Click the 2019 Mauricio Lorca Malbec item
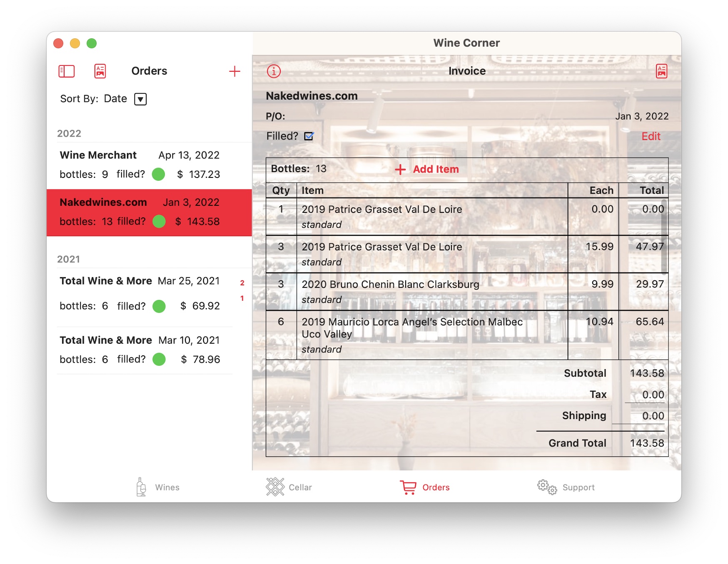This screenshot has height=564, width=728. point(412,328)
